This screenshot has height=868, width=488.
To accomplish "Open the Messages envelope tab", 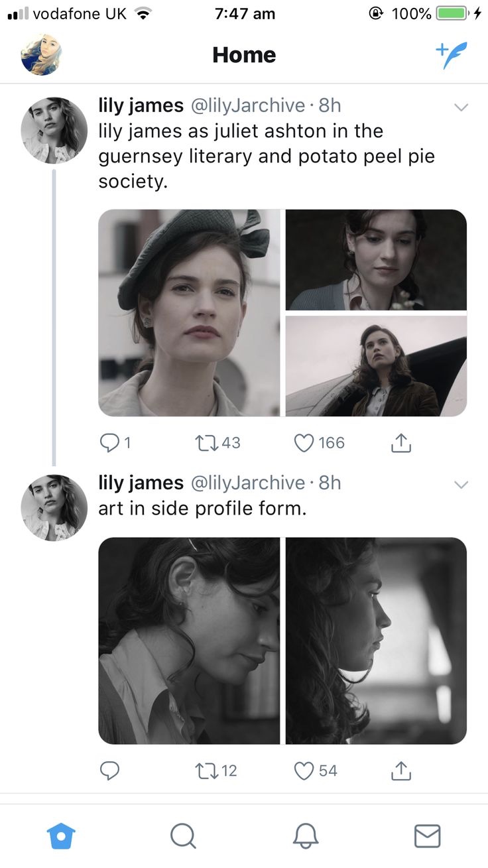I will (427, 836).
